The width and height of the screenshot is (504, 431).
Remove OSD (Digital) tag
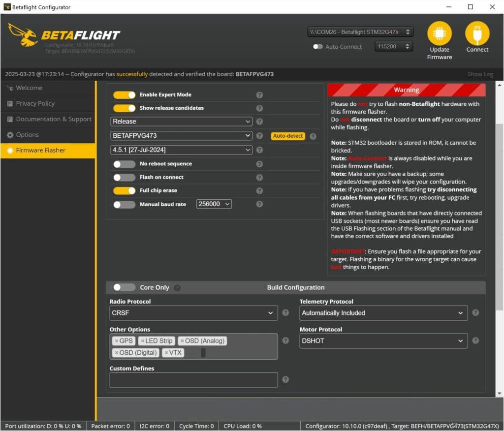tap(116, 353)
